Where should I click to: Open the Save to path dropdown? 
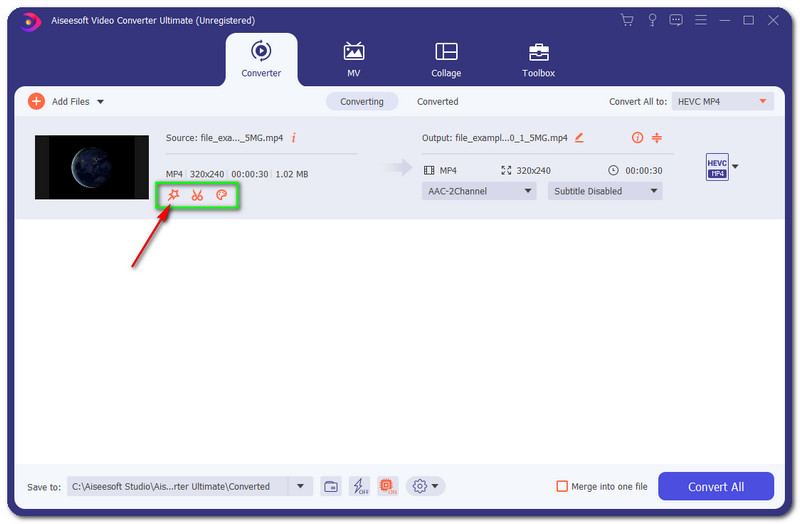click(x=300, y=487)
